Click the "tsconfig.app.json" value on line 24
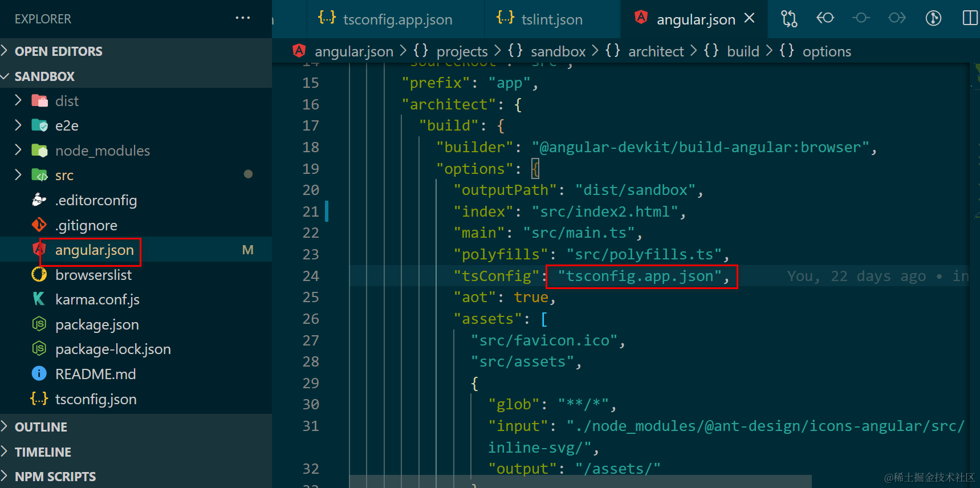This screenshot has width=980, height=488. (x=640, y=276)
